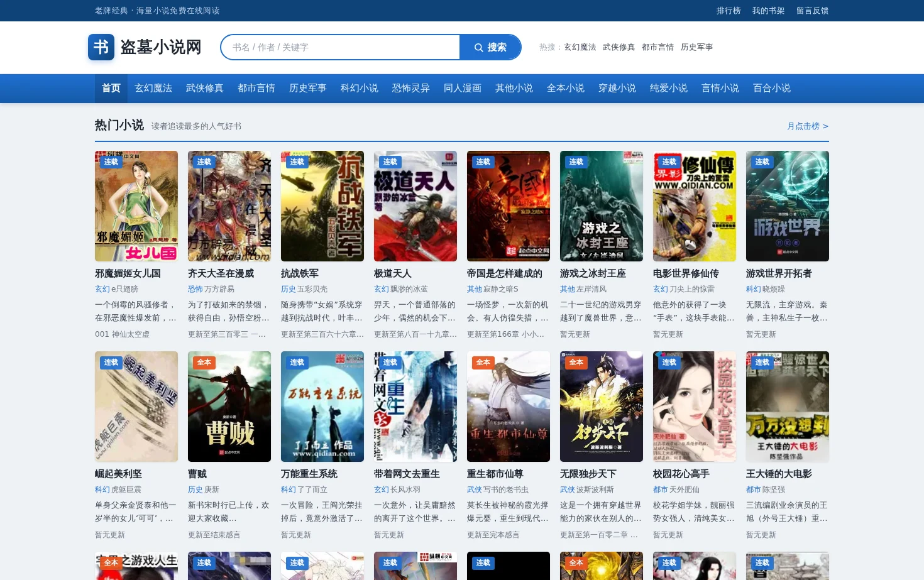
Task: Open the 全本小说 nav category
Action: click(x=566, y=89)
